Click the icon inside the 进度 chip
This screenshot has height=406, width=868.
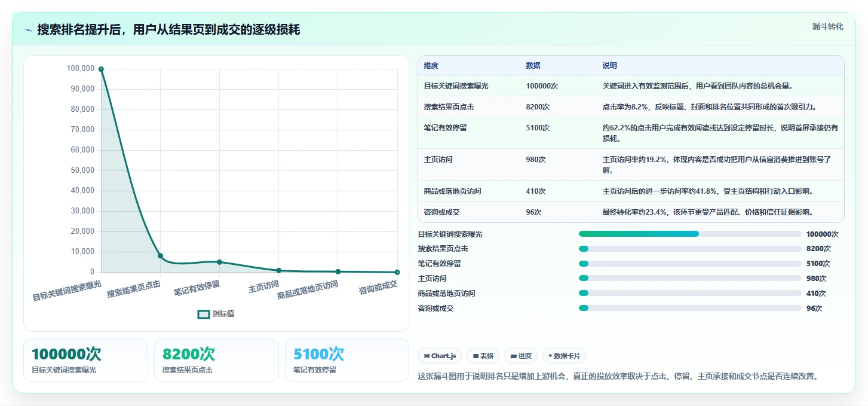pyautogui.click(x=514, y=356)
